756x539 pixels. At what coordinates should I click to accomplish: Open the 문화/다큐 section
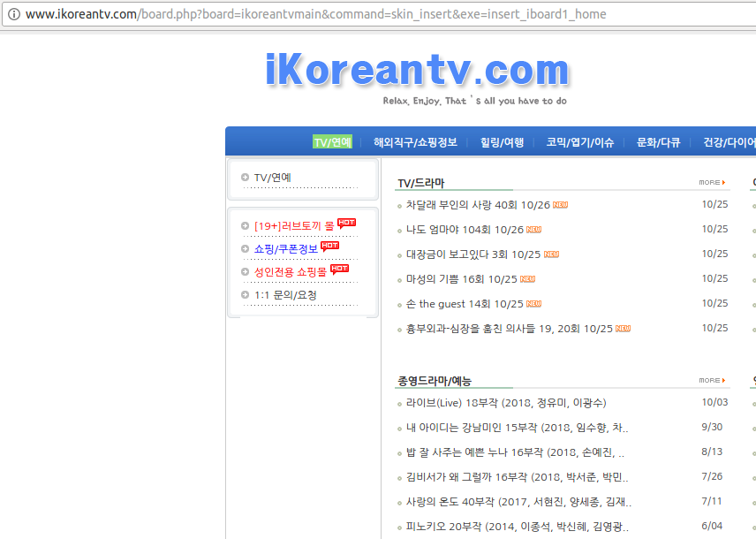tap(656, 140)
